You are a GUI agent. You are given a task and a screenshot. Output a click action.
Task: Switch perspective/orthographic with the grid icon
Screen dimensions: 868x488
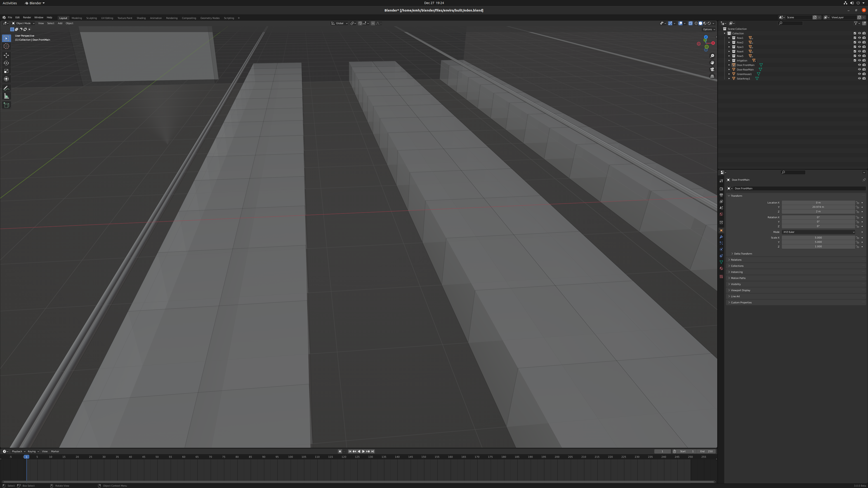(712, 76)
